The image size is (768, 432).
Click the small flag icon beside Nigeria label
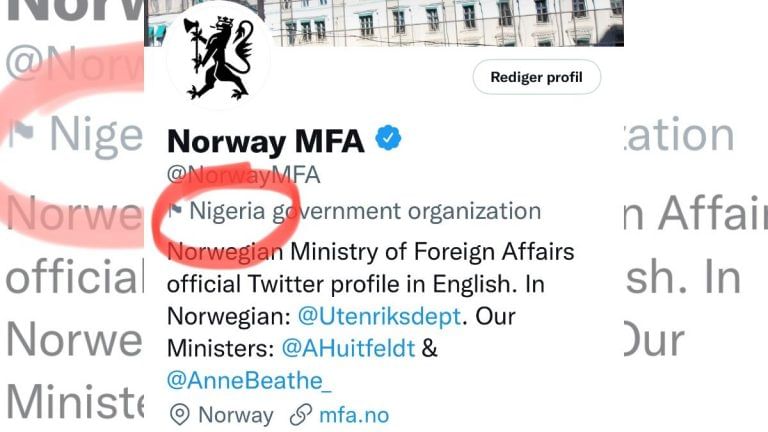click(x=176, y=211)
